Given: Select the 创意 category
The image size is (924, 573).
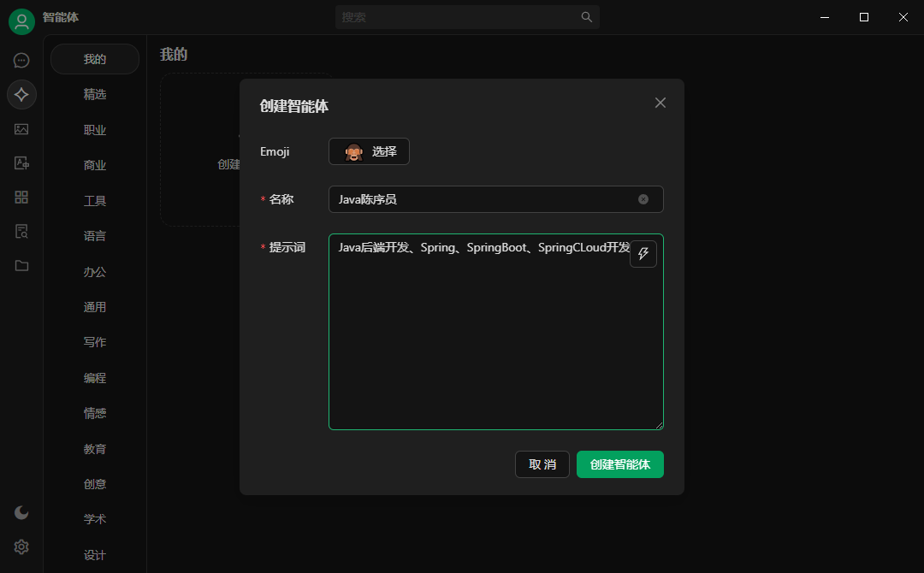Looking at the screenshot, I should [x=95, y=484].
